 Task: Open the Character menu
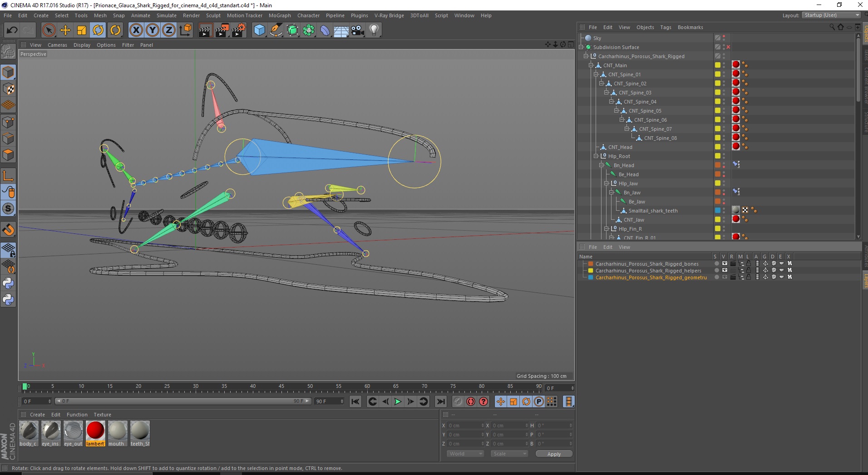[x=308, y=15]
